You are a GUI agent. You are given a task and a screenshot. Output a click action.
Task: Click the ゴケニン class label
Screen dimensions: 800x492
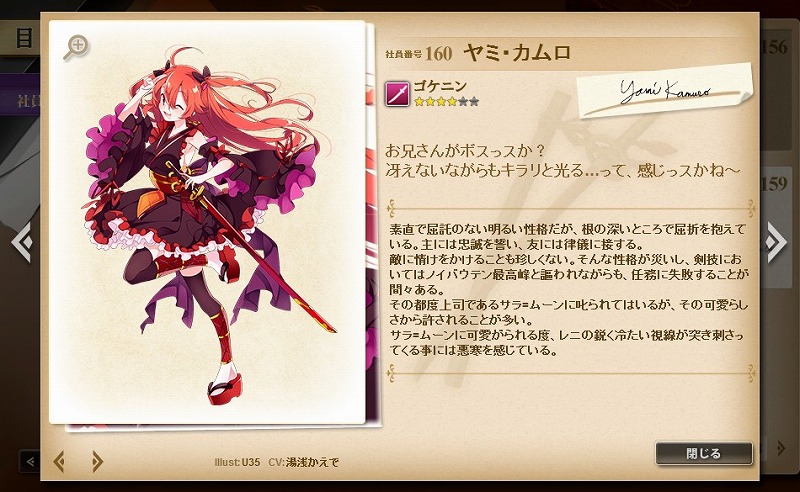tap(440, 85)
